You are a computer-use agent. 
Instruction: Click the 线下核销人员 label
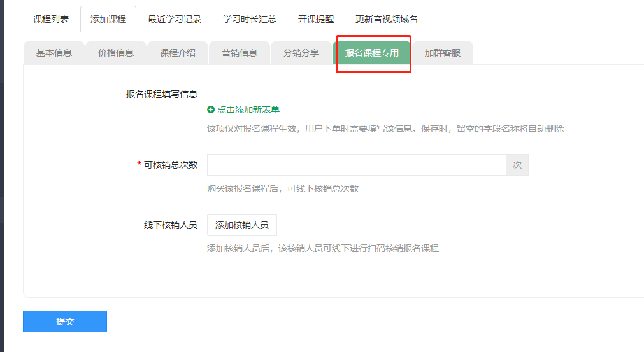(171, 225)
